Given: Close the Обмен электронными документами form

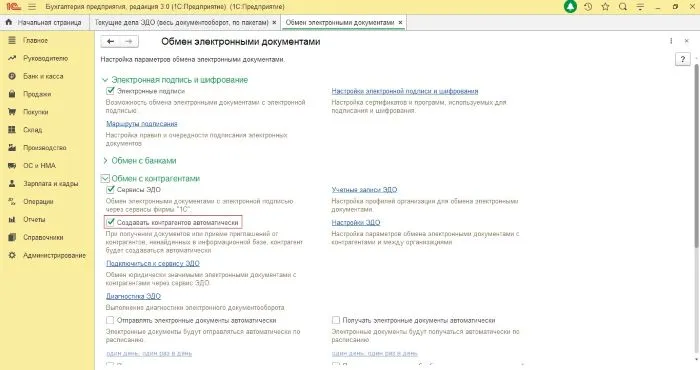Looking at the screenshot, I should click(687, 41).
